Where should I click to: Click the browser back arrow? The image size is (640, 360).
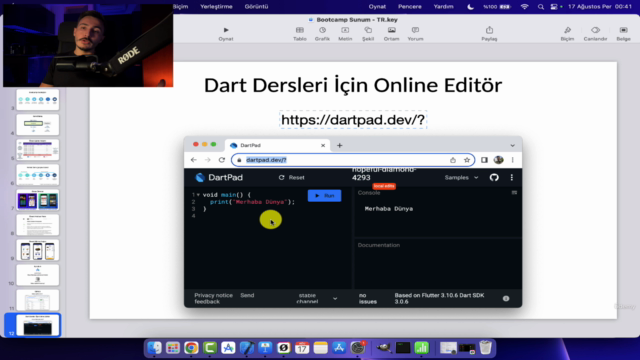tap(194, 160)
